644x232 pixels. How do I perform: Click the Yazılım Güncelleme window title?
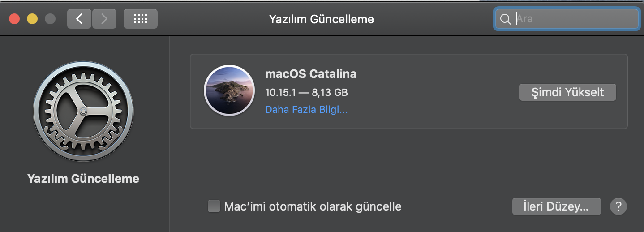click(x=322, y=19)
